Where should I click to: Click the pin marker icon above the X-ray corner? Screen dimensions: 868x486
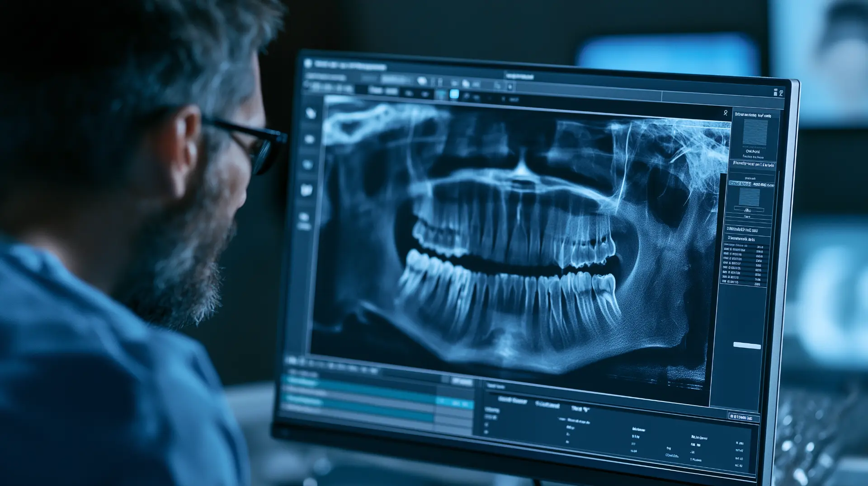click(726, 113)
